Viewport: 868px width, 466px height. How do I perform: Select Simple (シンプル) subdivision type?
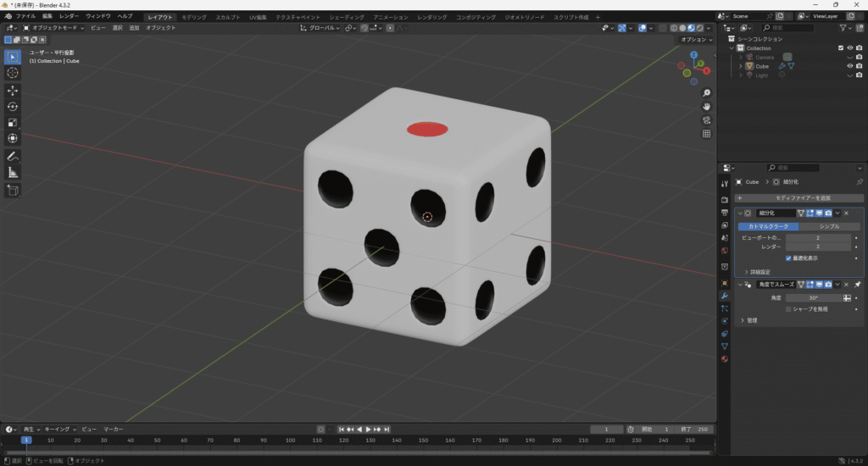(829, 226)
